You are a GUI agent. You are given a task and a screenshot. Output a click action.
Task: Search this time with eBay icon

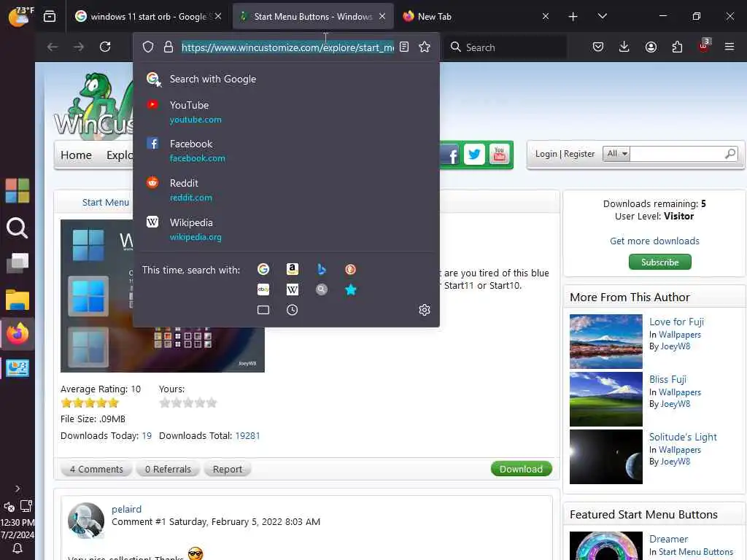pyautogui.click(x=263, y=289)
